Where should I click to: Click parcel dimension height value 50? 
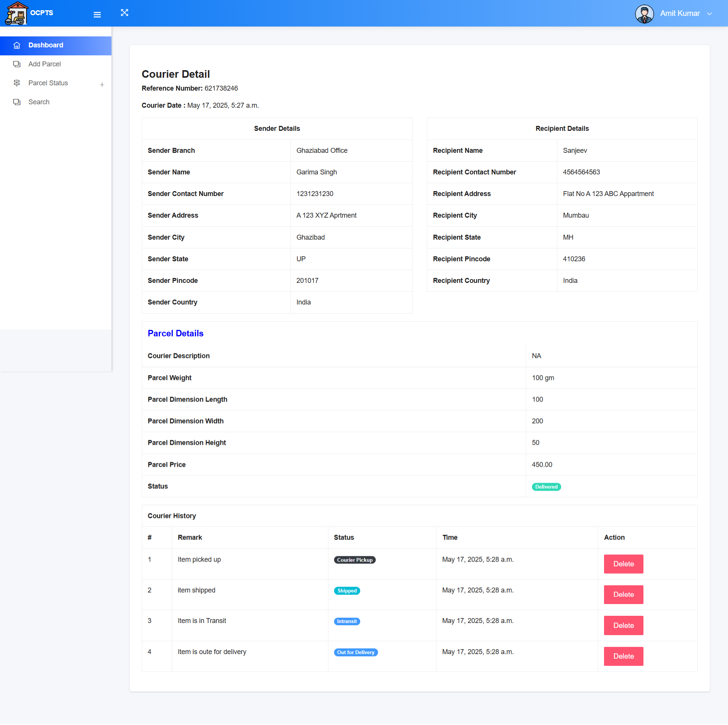point(535,443)
